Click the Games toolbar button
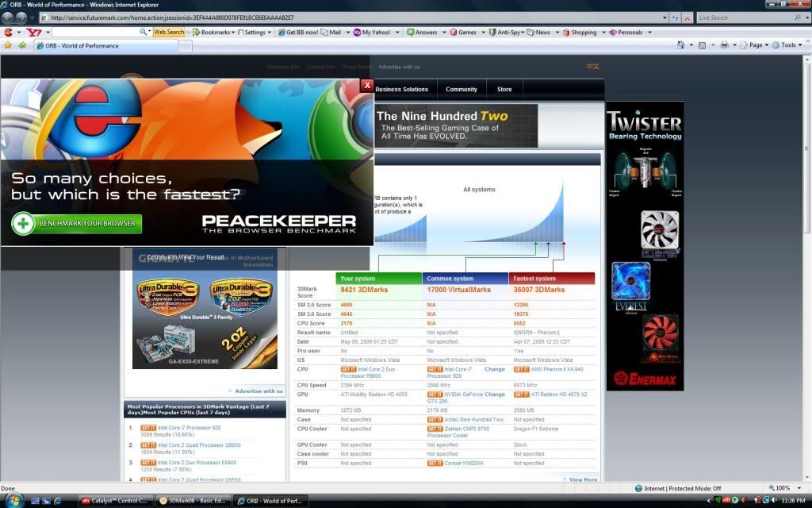 tap(463, 32)
